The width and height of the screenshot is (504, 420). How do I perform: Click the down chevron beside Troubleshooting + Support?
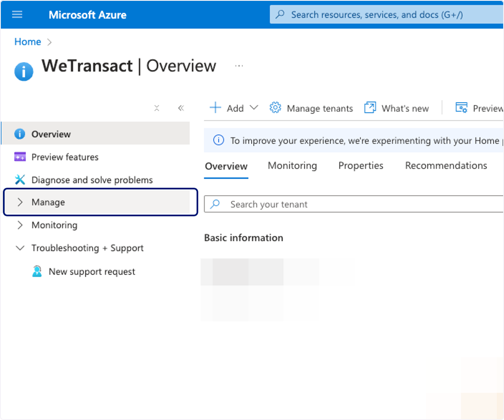pyautogui.click(x=20, y=248)
